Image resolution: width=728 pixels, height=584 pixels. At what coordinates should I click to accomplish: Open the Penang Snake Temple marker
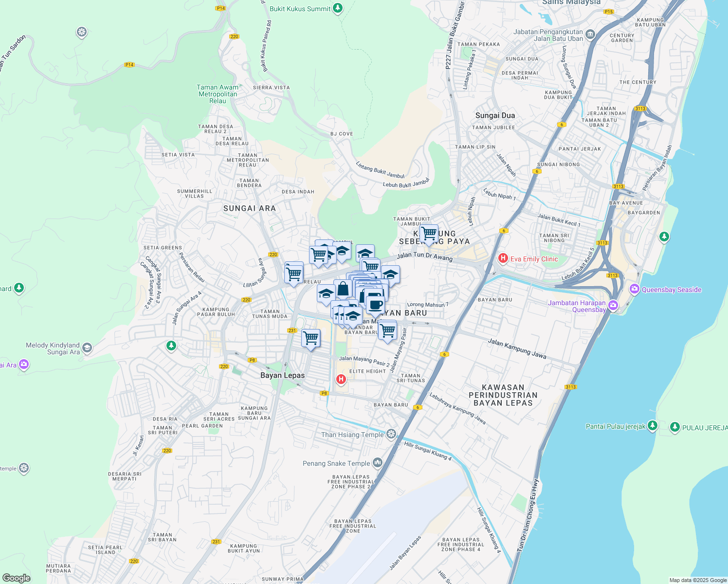[379, 462]
